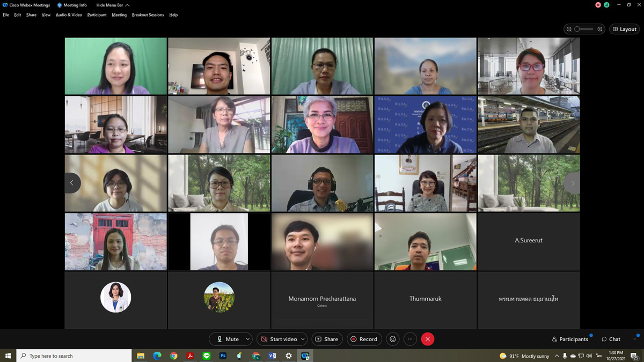Start recording with Record button

tap(364, 339)
